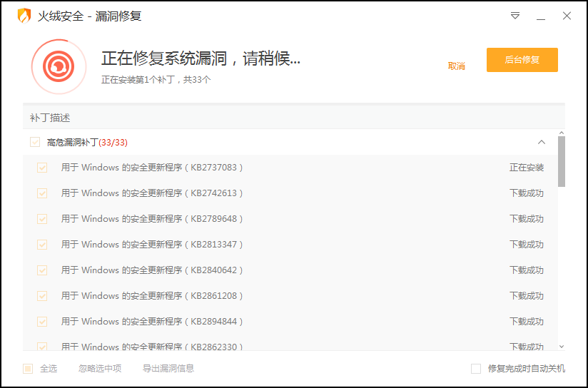Enable 修复完成时自动关机 auto shutdown checkbox
The height and width of the screenshot is (388, 588).
476,369
